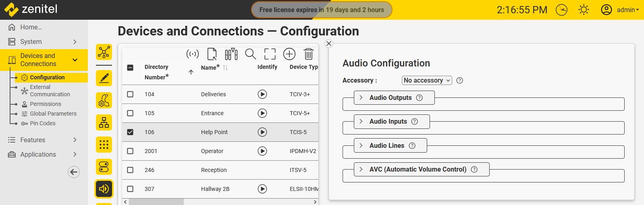Click the search magnifier icon above table
Viewport: 644px width, 205px height.
[251, 54]
